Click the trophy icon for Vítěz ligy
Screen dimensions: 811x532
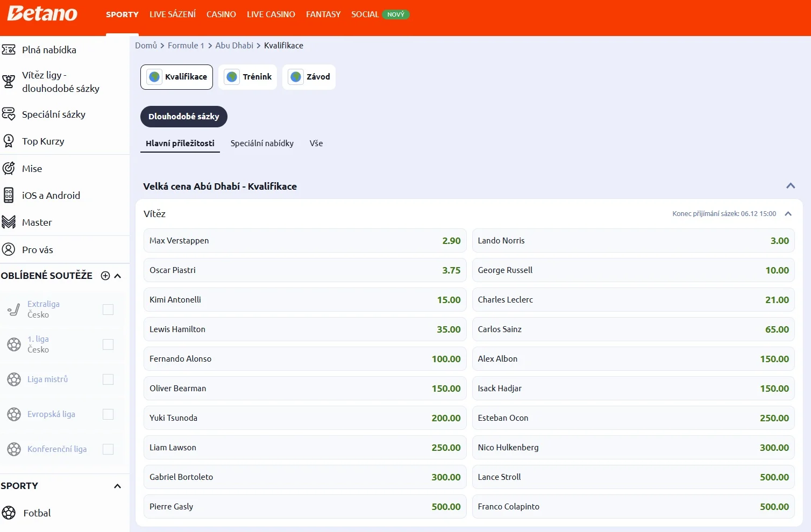tap(9, 82)
